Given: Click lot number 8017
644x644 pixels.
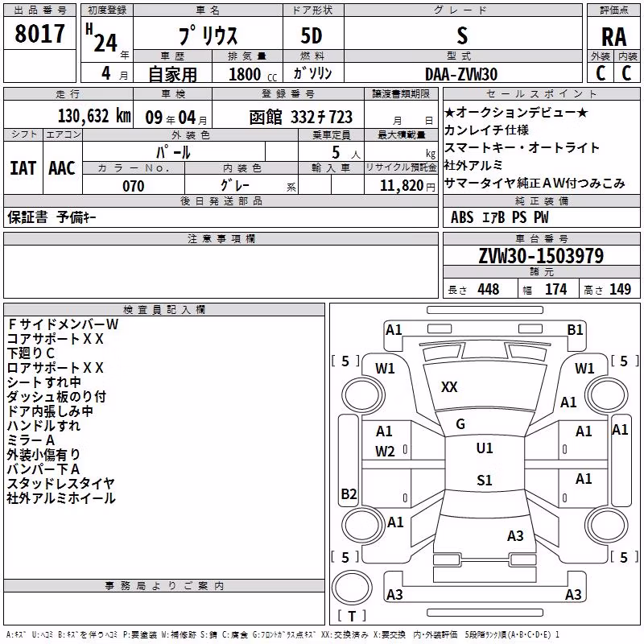Looking at the screenshot, I should pyautogui.click(x=39, y=34).
